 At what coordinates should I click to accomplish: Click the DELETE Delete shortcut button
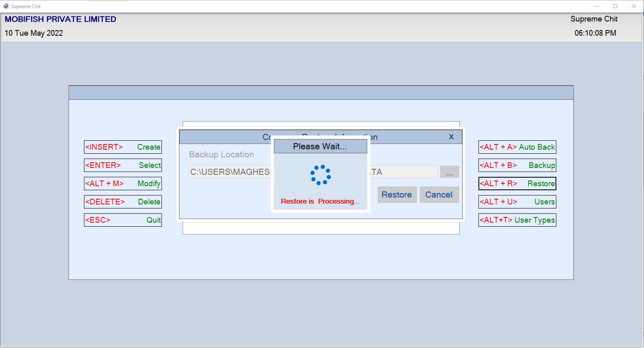point(123,202)
